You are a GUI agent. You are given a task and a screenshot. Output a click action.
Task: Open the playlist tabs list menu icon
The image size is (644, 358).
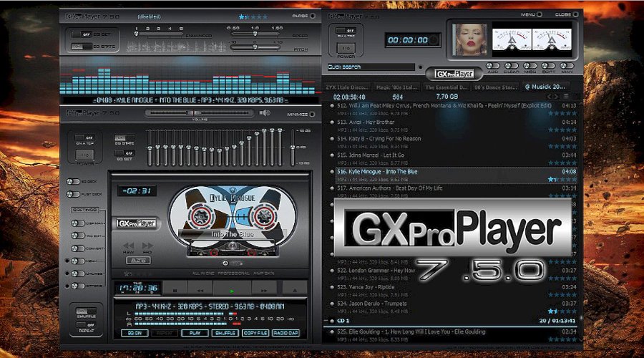click(x=566, y=97)
